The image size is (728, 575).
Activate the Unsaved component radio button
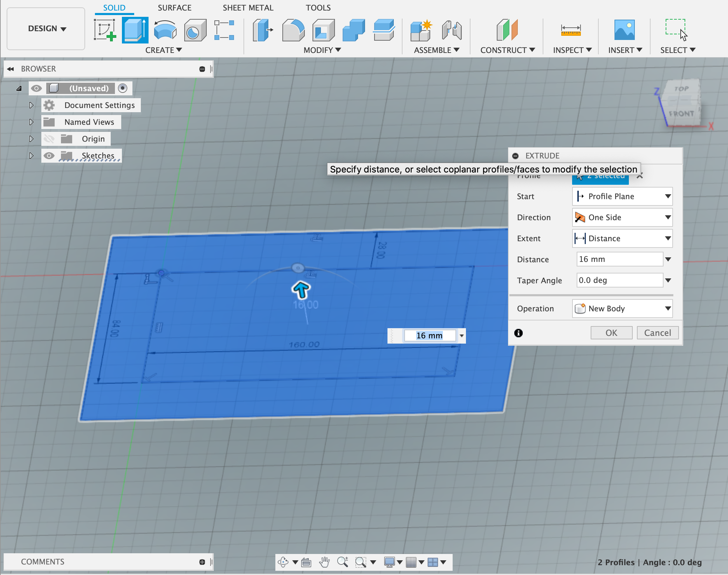(123, 88)
